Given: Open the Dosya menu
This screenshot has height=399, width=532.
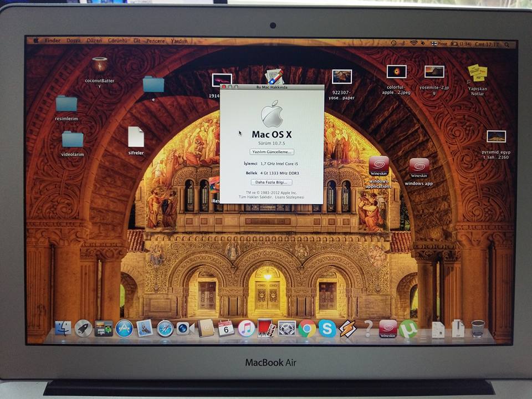Looking at the screenshot, I should (x=74, y=40).
